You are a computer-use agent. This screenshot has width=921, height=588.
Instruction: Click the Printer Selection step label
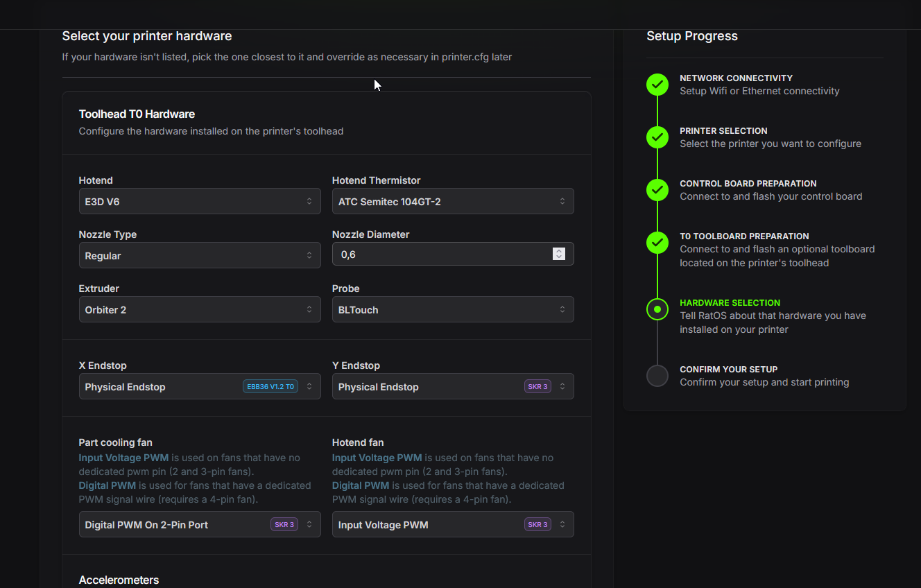tap(723, 131)
